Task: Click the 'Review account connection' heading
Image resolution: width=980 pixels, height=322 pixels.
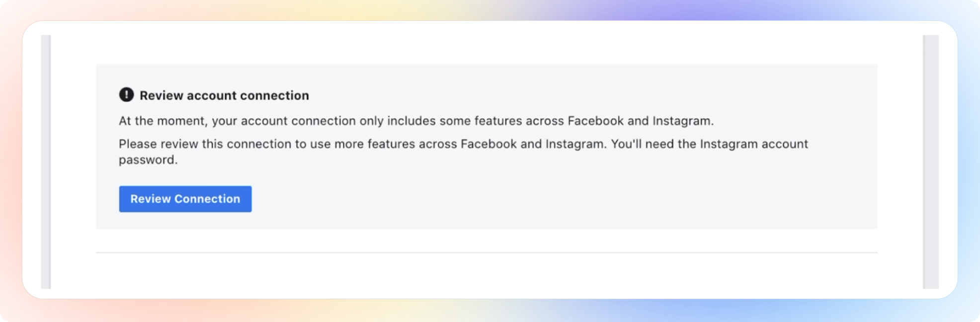Action: (x=224, y=95)
